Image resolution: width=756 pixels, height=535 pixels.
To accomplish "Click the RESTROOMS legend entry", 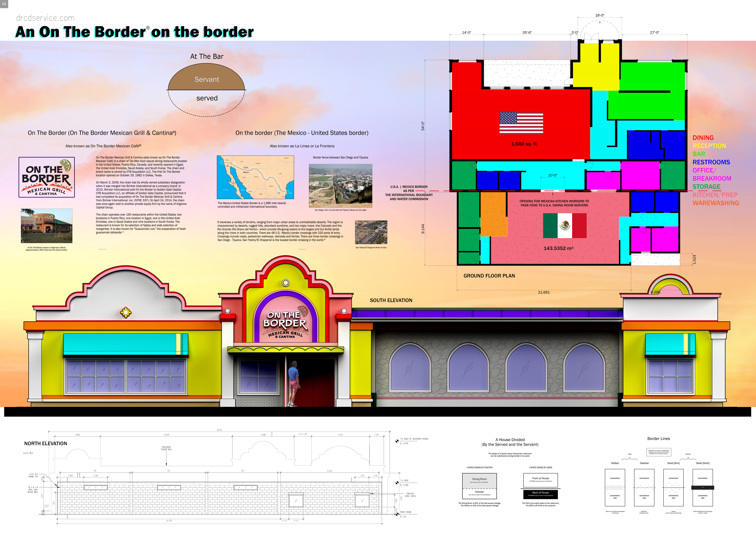I will point(711,162).
